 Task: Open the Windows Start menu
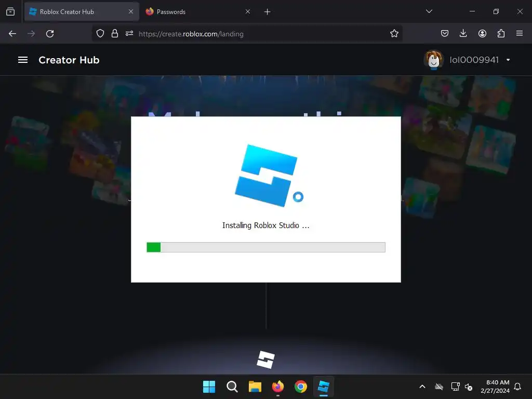[x=209, y=387]
